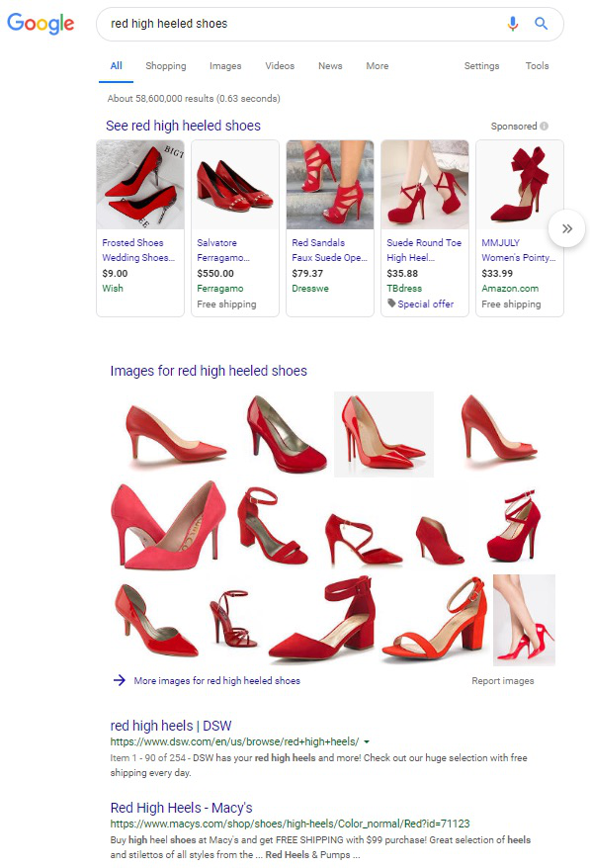Click the TBdress suede heel image
The width and height of the screenshot is (590, 868).
click(425, 185)
